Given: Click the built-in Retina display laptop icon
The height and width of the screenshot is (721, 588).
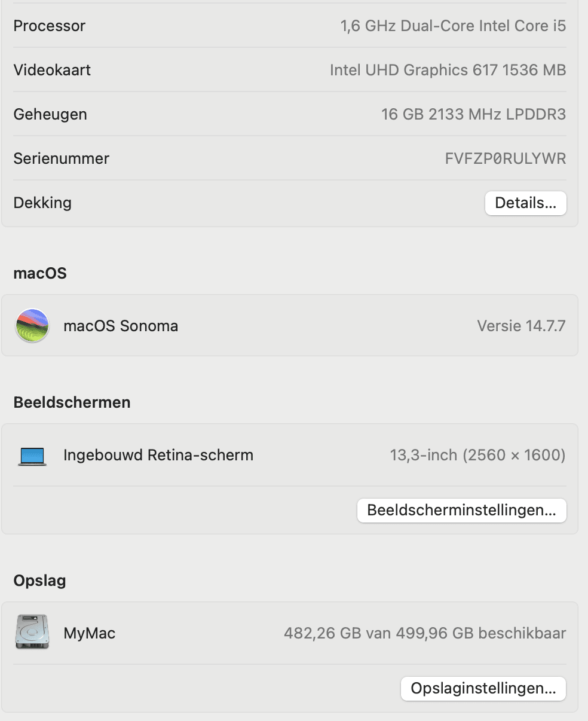Looking at the screenshot, I should pos(32,456).
